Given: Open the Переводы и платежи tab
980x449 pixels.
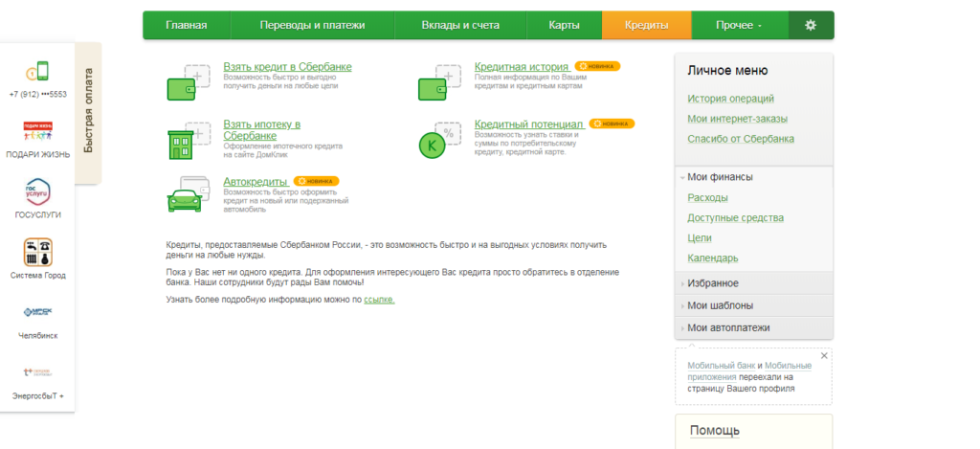Looking at the screenshot, I should pos(313,25).
